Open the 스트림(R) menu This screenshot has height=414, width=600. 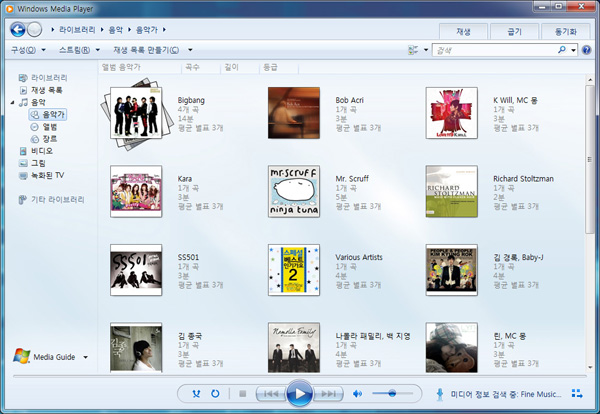click(79, 50)
